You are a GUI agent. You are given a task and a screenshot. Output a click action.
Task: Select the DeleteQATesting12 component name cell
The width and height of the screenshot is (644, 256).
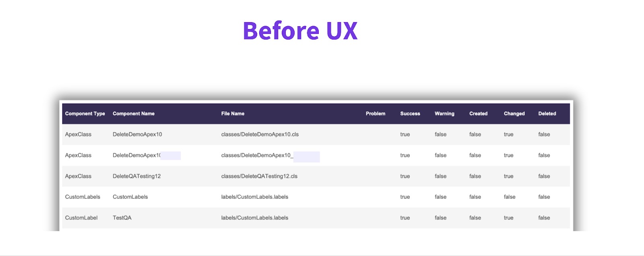pos(136,176)
